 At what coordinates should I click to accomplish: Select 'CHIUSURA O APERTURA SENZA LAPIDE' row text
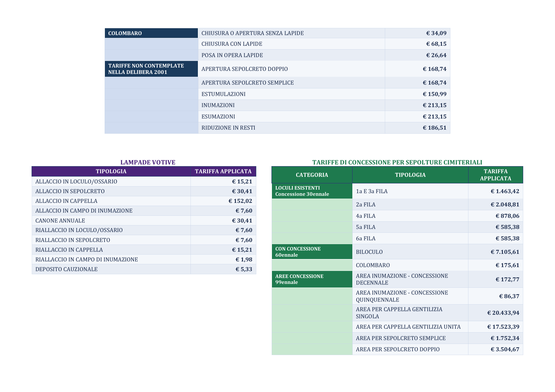[253, 33]
